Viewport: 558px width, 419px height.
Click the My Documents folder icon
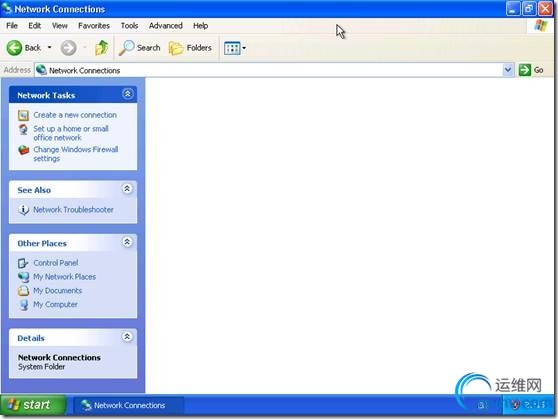click(x=23, y=291)
